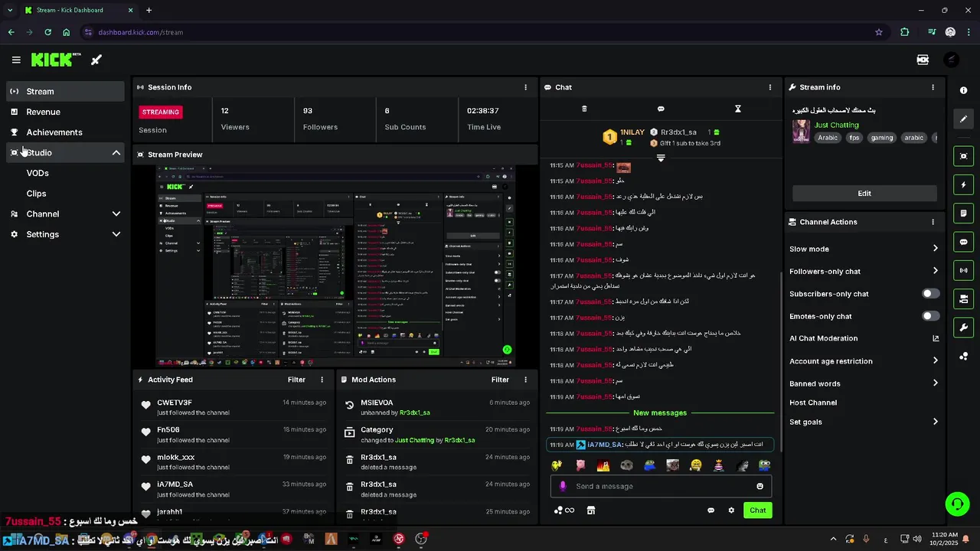Click the Stream Preview thumbnail

click(x=335, y=266)
